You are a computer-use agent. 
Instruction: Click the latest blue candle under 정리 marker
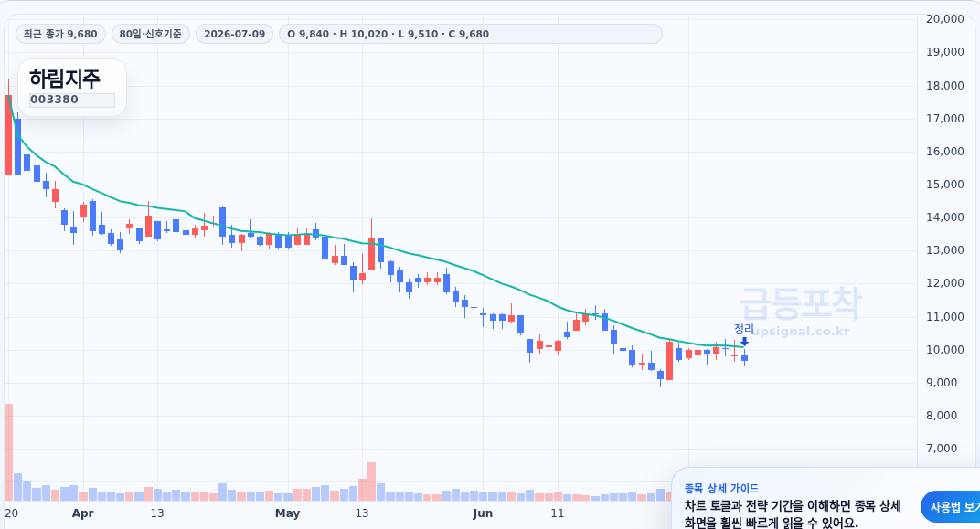tap(744, 358)
